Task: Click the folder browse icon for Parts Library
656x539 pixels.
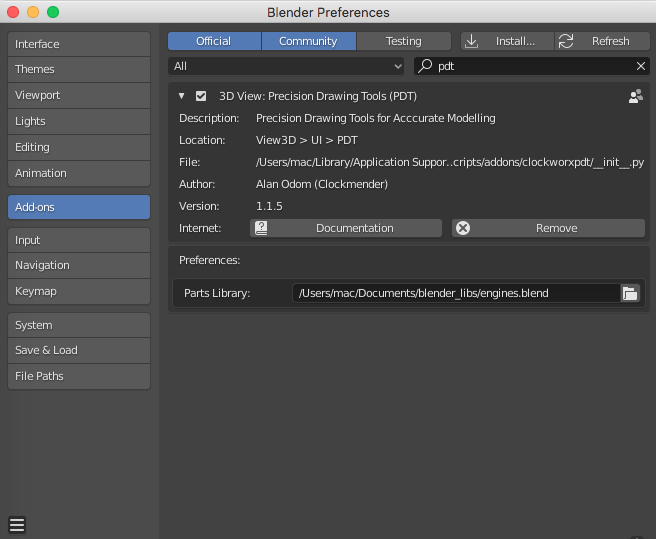Action: click(x=630, y=293)
